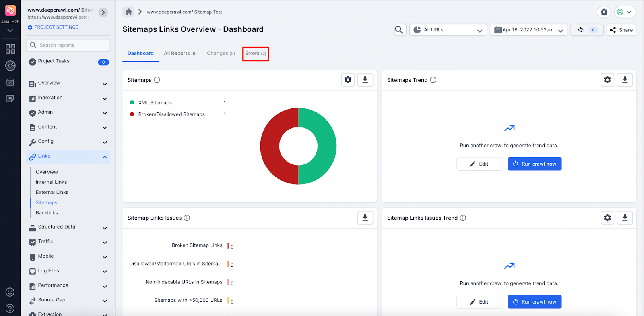The image size is (644, 316).
Task: Open the crawl date dropdown
Action: [x=528, y=30]
